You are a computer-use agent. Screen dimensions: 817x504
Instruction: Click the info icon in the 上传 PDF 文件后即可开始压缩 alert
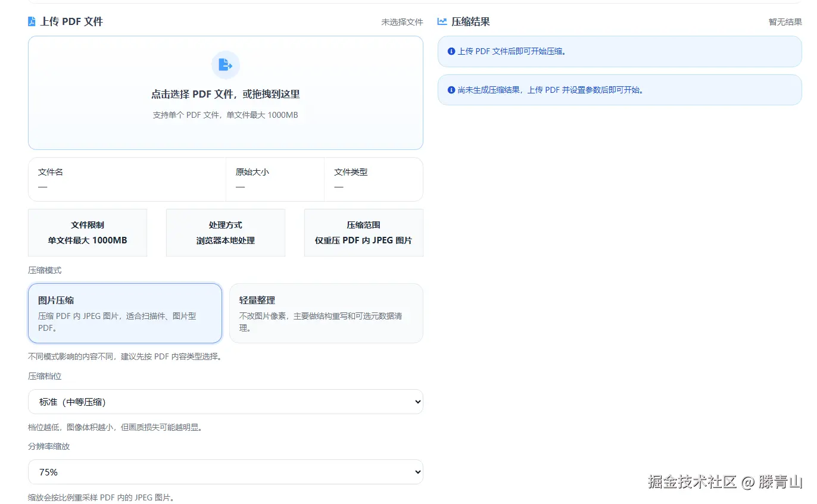[x=451, y=52]
